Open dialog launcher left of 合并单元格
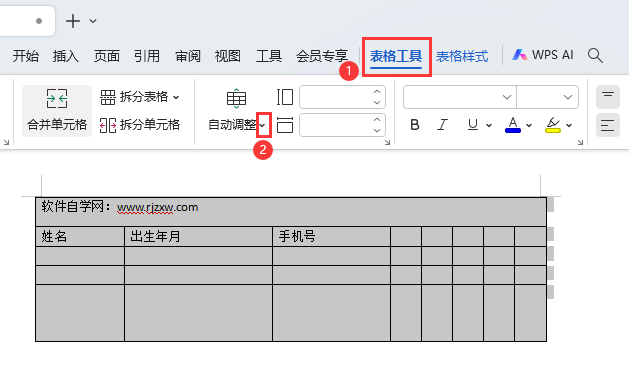629x384 pixels. [x=6, y=142]
